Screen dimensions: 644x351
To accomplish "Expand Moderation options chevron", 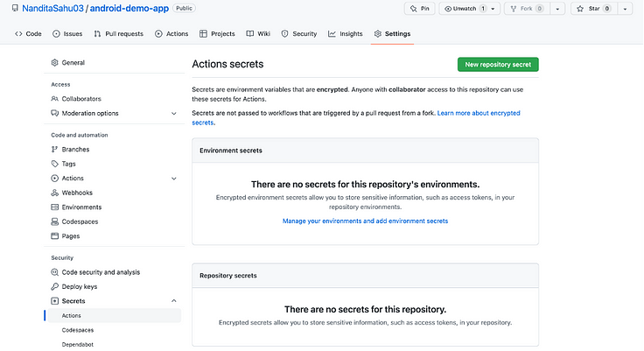I will pos(174,114).
